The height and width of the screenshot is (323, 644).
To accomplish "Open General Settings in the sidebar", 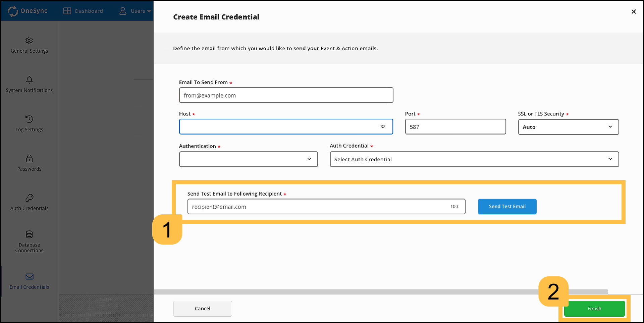I will click(x=29, y=45).
